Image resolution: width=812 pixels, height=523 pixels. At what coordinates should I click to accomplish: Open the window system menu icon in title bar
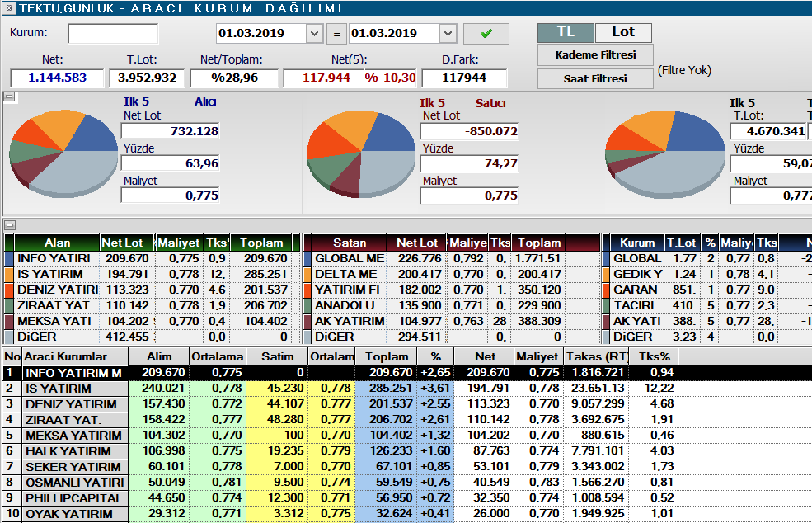pyautogui.click(x=8, y=7)
